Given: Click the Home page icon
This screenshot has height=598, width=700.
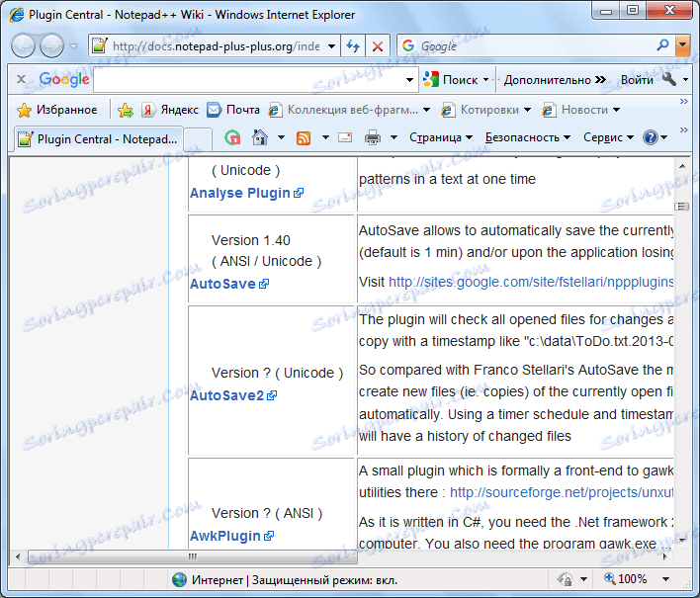Looking at the screenshot, I should click(260, 137).
